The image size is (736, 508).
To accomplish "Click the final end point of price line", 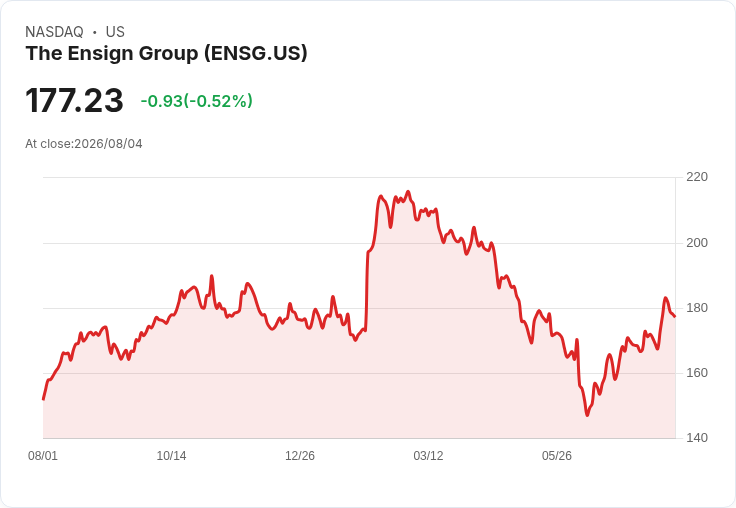I will [675, 316].
